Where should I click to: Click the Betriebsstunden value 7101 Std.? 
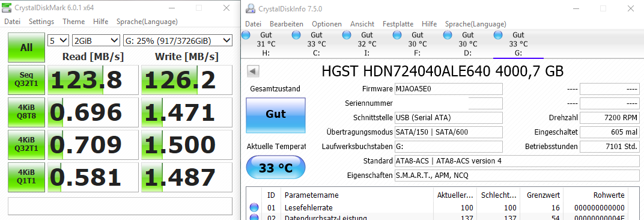click(x=610, y=147)
